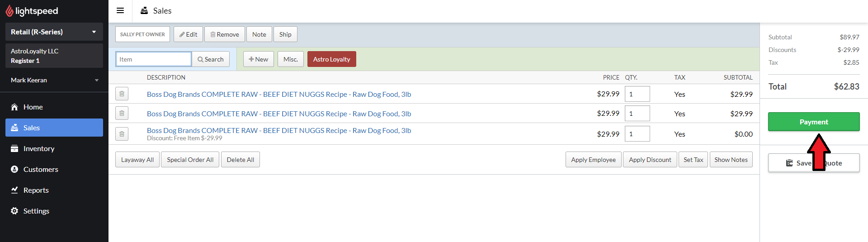Click first item's description link
The image size is (868, 242).
coord(278,95)
